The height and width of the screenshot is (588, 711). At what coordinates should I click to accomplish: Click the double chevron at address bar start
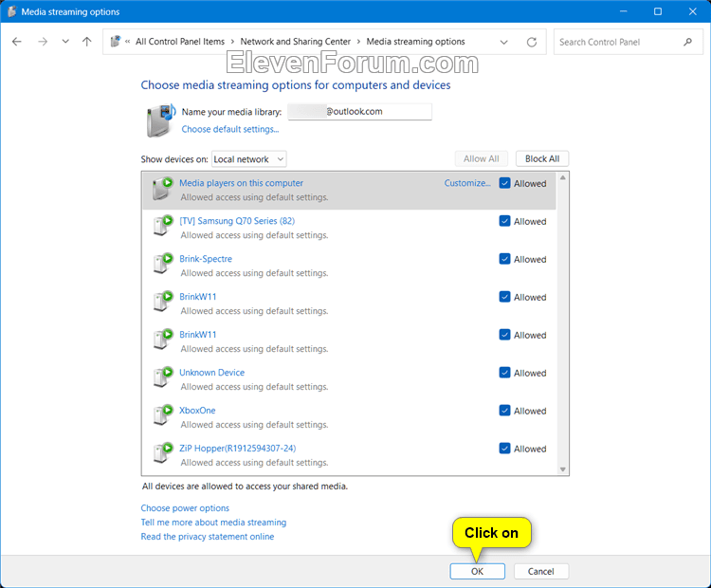click(x=127, y=42)
